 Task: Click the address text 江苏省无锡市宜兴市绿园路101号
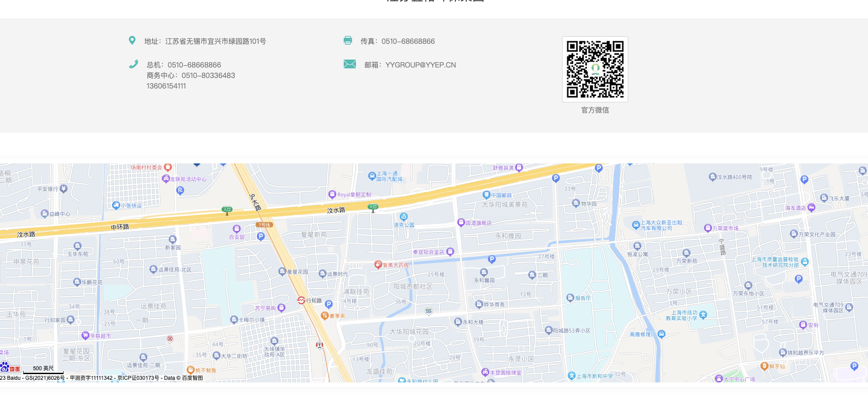[x=216, y=41]
